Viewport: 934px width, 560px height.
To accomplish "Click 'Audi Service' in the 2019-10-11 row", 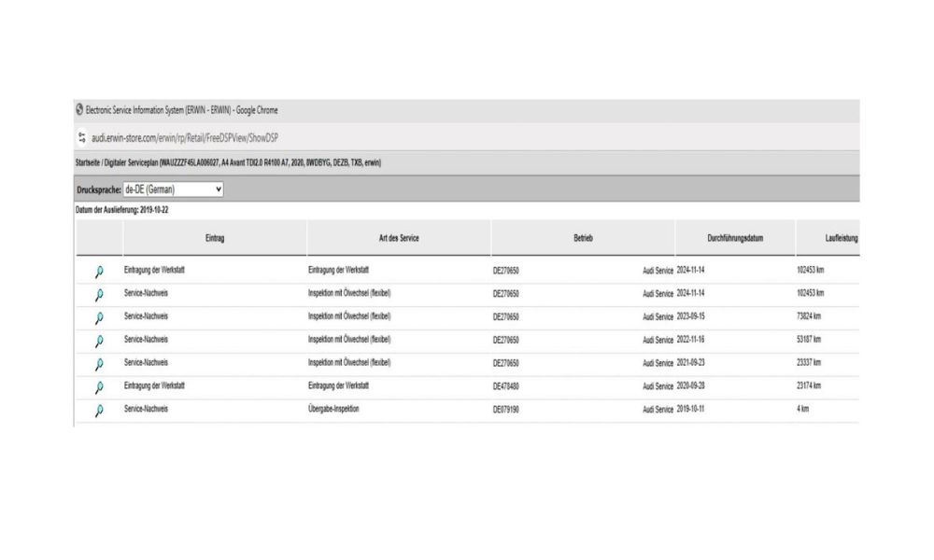I will 658,410.
